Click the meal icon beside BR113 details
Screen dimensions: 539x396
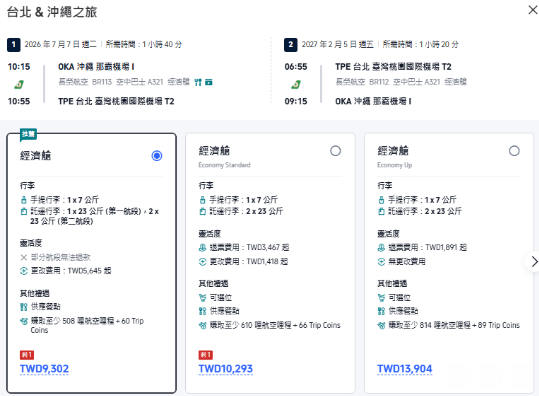198,82
